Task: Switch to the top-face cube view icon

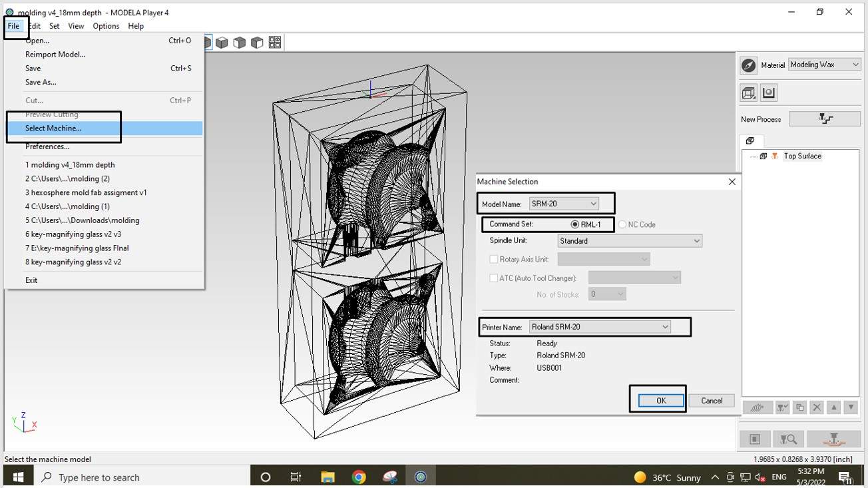Action: [222, 43]
